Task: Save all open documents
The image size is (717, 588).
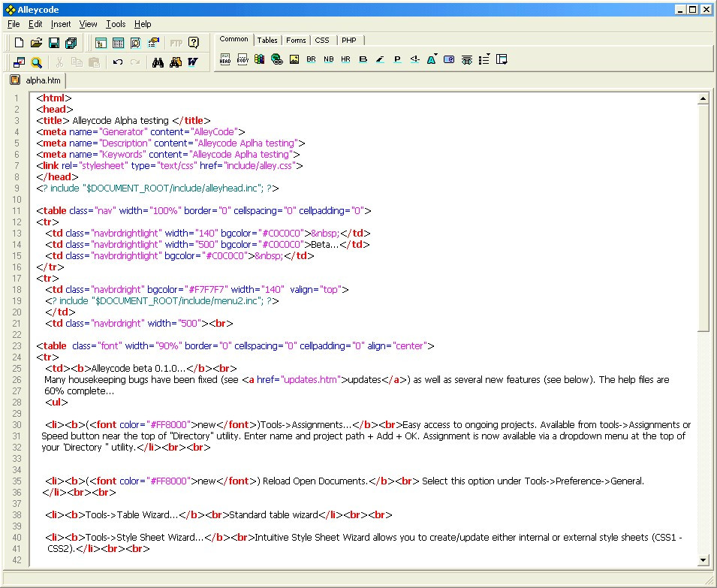Action: click(x=71, y=43)
